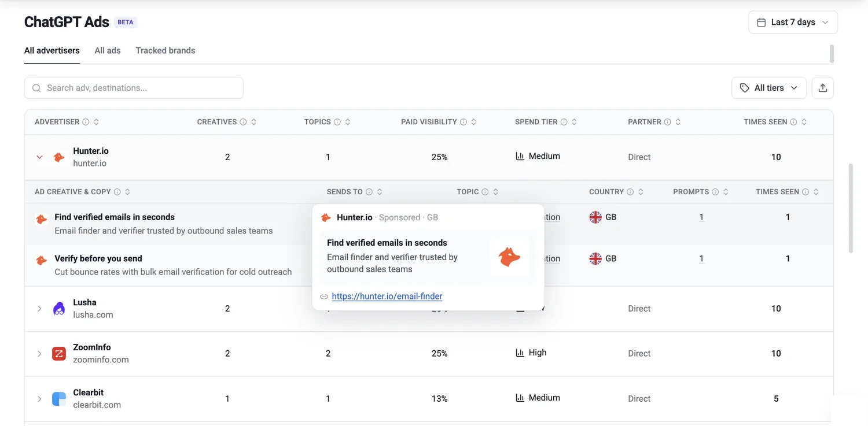The height and width of the screenshot is (426, 868).
Task: Click High spend tier in ZoomInfo row
Action: pos(531,353)
